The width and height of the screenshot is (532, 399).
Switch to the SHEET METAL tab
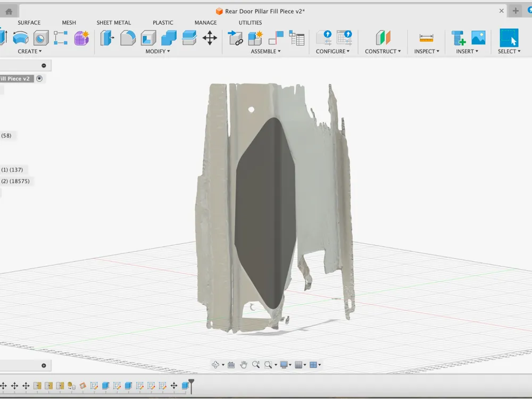[x=114, y=22]
